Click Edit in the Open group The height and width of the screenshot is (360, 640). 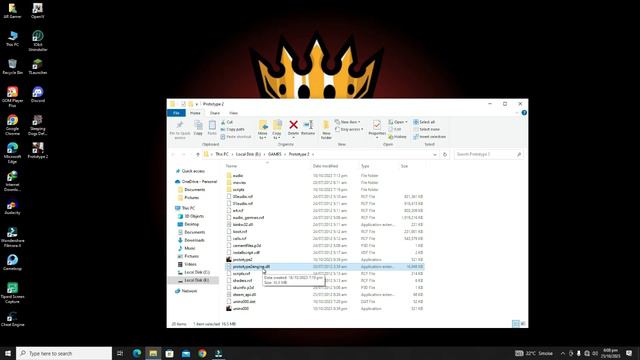395,129
